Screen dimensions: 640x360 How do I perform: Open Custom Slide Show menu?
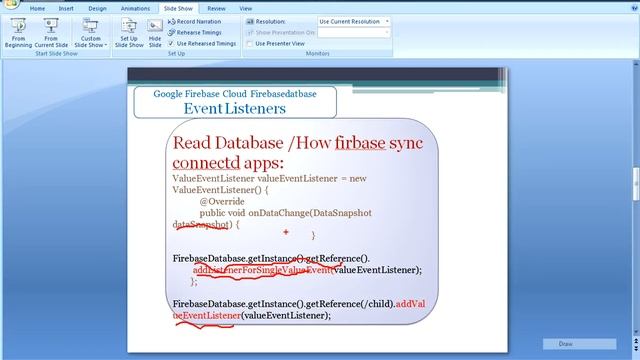(x=91, y=33)
